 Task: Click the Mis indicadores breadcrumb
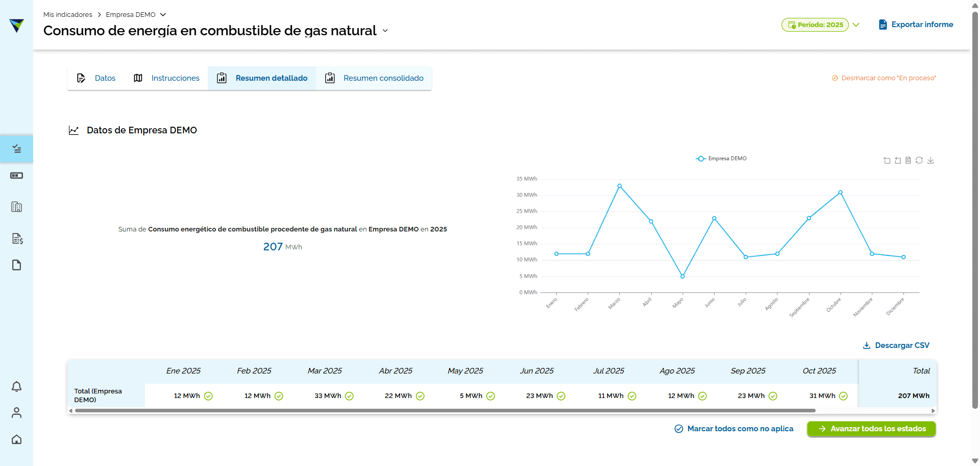68,15
